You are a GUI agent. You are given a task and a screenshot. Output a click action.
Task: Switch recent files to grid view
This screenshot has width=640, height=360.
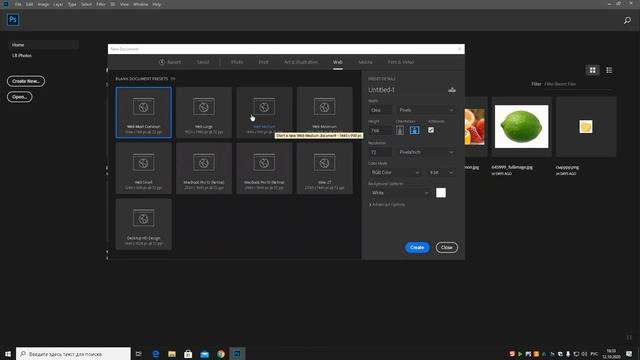click(x=592, y=70)
